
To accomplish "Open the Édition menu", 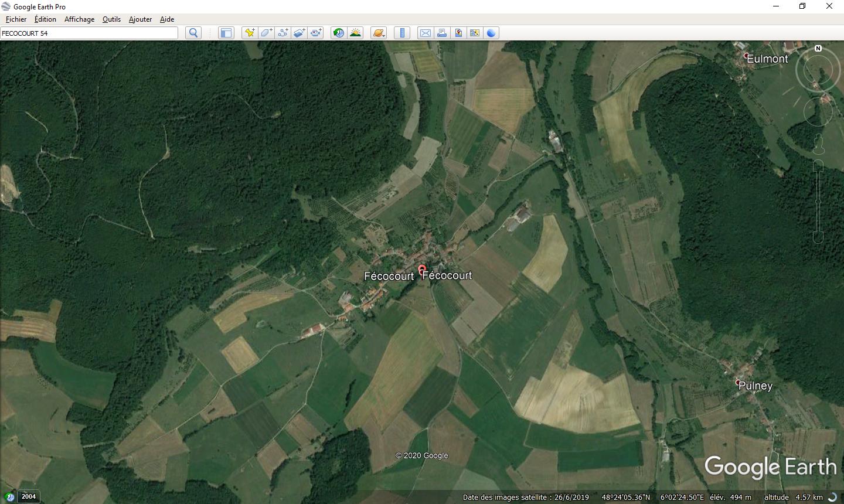I will 45,19.
